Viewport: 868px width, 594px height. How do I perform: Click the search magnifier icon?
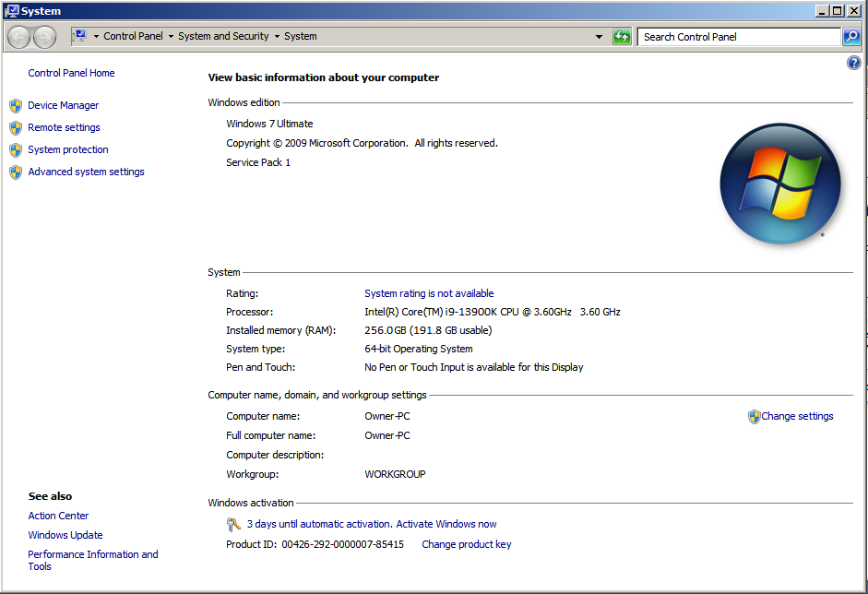click(850, 37)
